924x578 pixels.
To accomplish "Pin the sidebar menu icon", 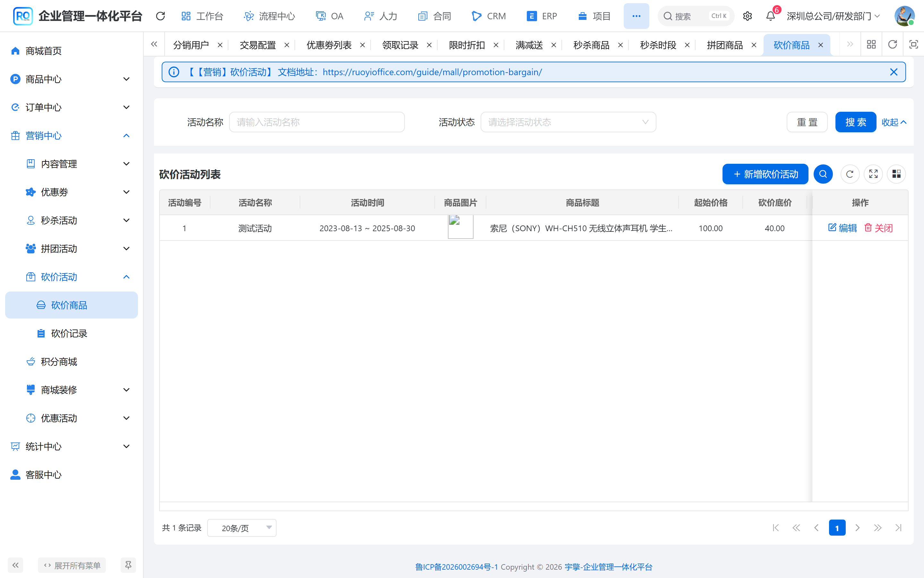I will [128, 565].
